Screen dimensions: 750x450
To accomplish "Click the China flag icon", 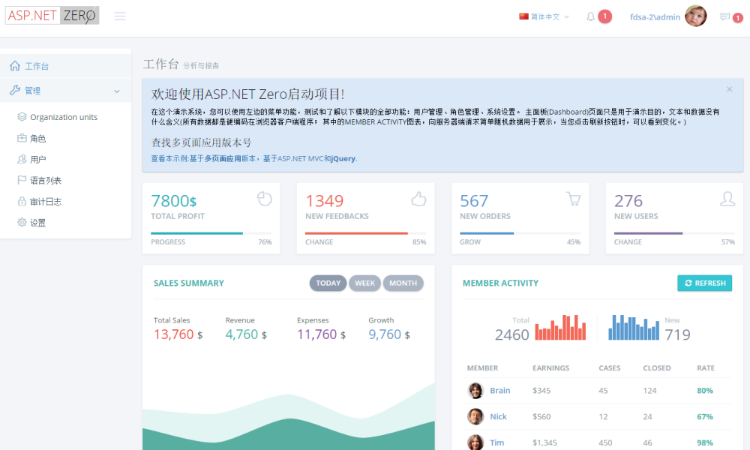I will [x=524, y=17].
